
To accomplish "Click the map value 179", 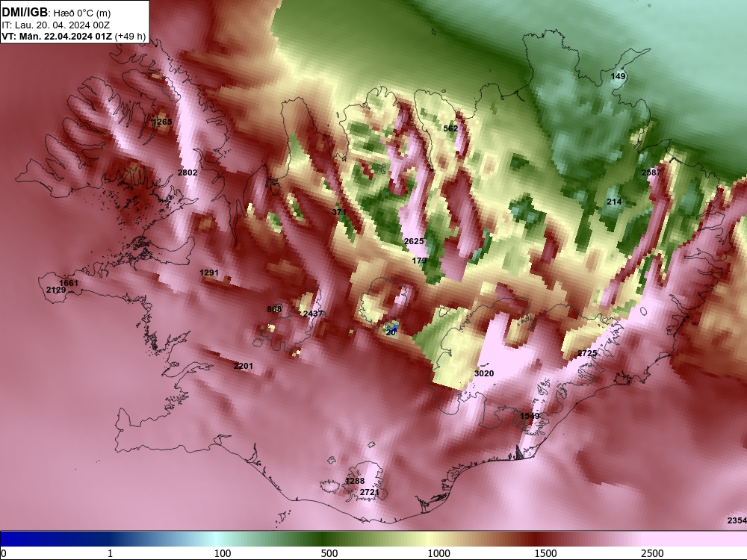I will (x=419, y=261).
